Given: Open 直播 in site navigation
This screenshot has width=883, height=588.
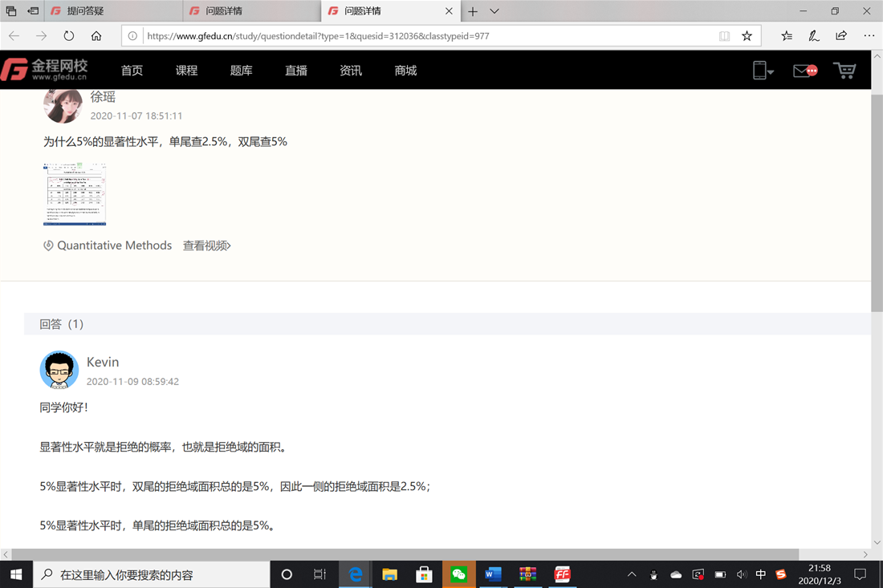Looking at the screenshot, I should (296, 71).
